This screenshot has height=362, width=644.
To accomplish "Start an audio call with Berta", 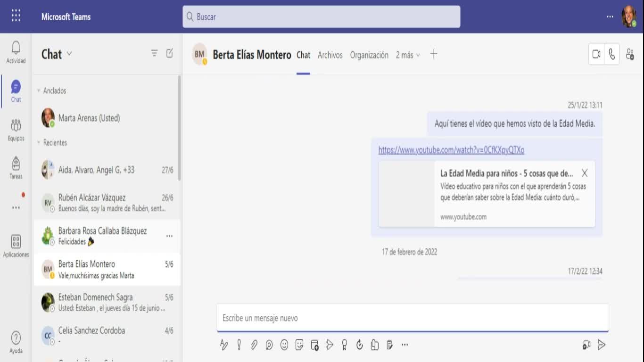I will point(611,55).
